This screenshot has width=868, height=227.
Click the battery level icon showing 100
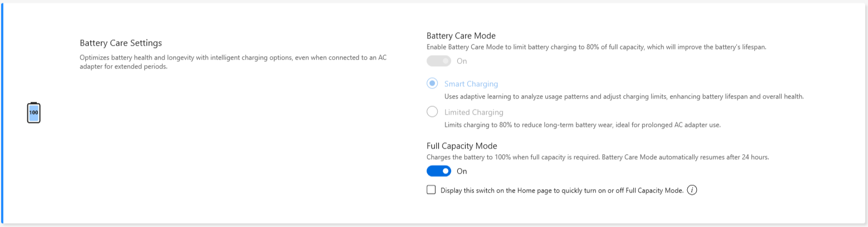pyautogui.click(x=33, y=113)
